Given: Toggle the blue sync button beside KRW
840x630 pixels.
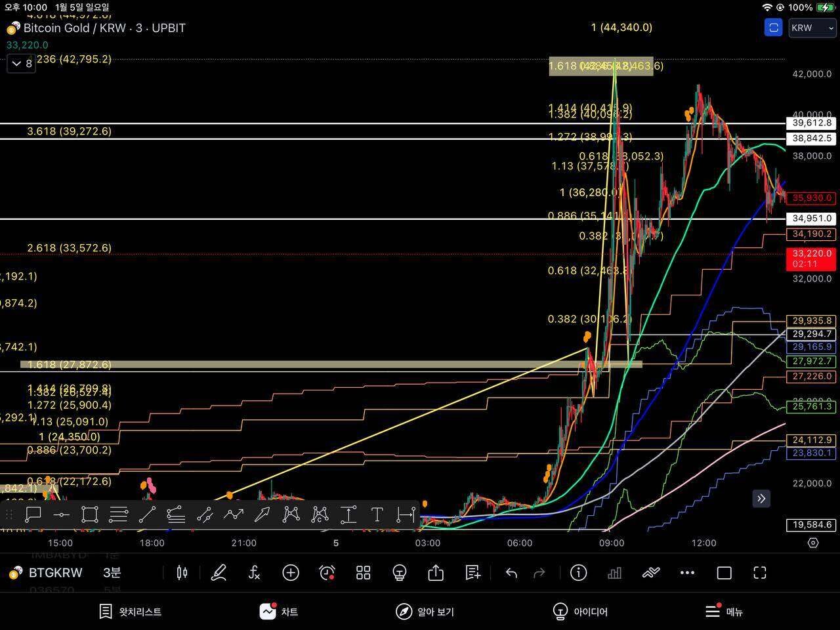Looking at the screenshot, I should tap(774, 28).
